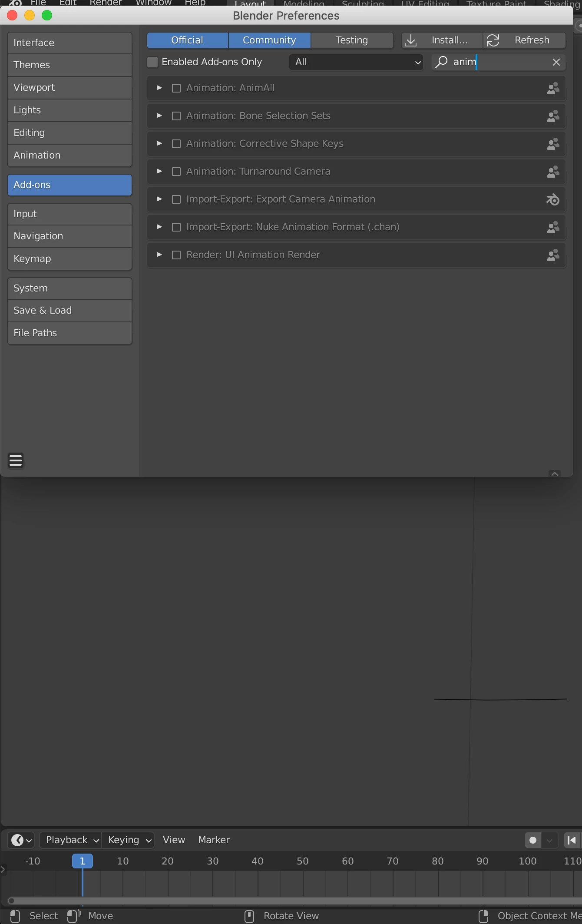This screenshot has width=582, height=924.
Task: Open the Playback dropdown in timeline
Action: tap(71, 840)
